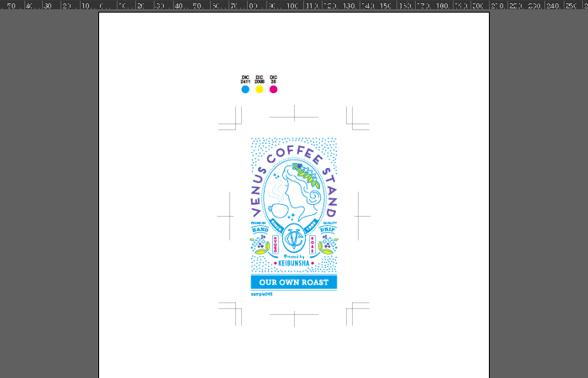The width and height of the screenshot is (588, 378).
Task: Click the HYOGO vertical label box
Action: click(275, 244)
